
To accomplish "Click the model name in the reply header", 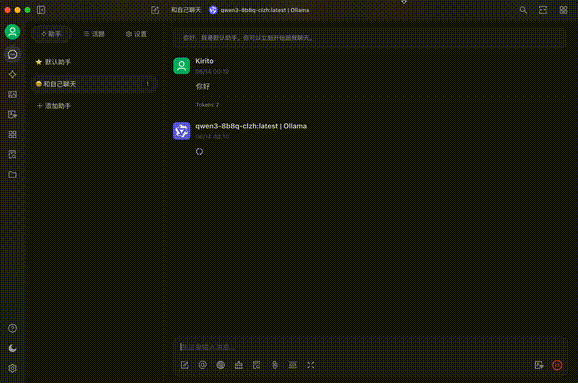I will point(251,126).
